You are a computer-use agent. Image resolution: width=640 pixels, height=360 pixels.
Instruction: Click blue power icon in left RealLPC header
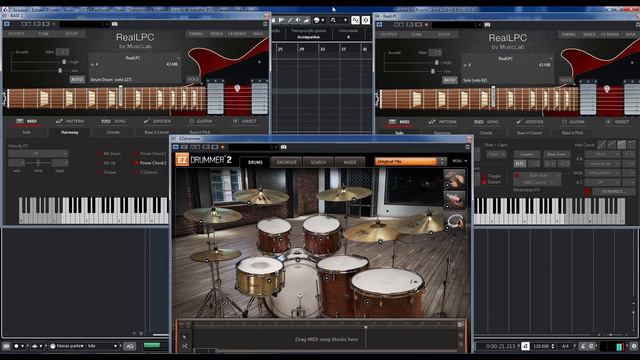point(7,24)
